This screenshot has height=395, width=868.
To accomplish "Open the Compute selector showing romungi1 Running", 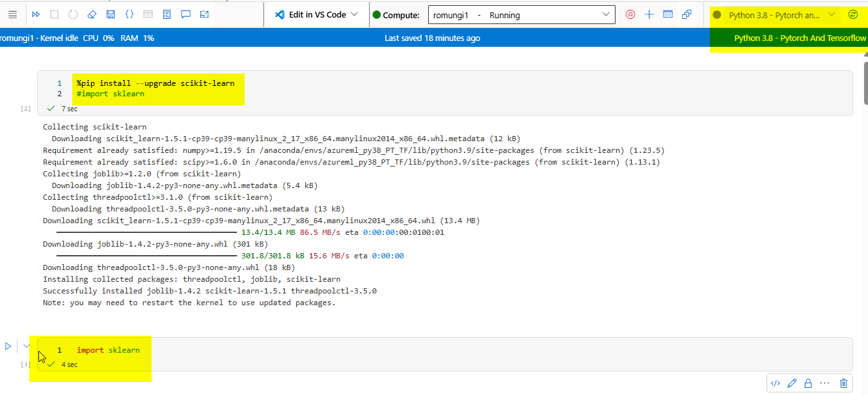I will pos(521,15).
